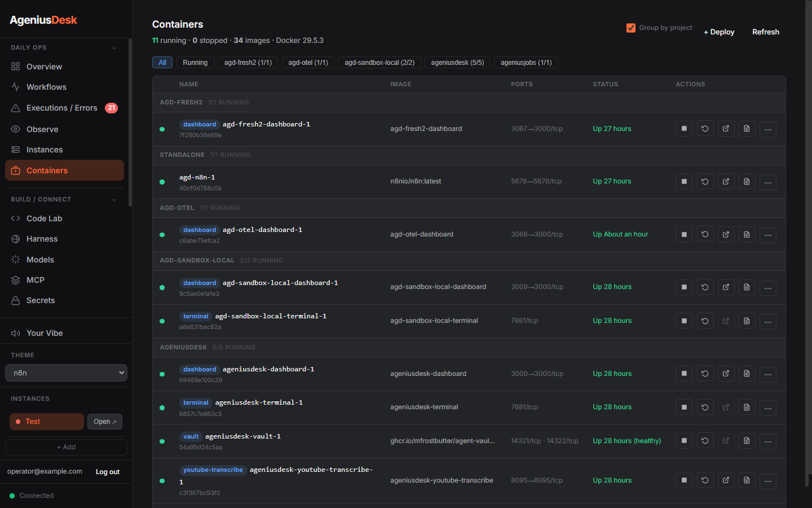Open the Observe page
The height and width of the screenshot is (508, 812).
click(64, 129)
